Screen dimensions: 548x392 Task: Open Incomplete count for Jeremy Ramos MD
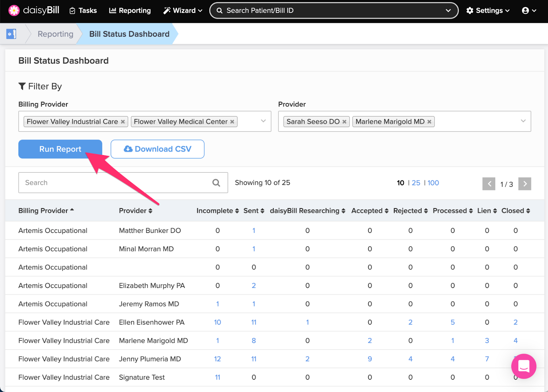click(x=217, y=304)
